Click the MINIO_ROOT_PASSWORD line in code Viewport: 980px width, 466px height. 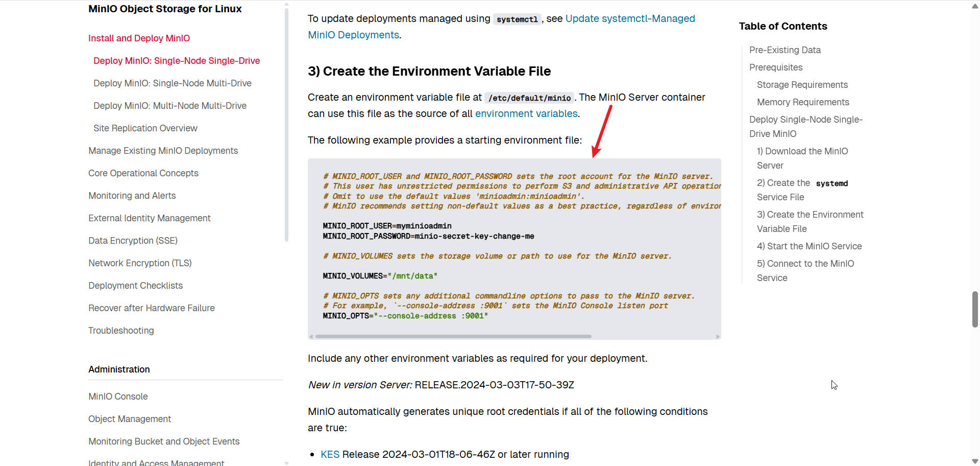pyautogui.click(x=428, y=236)
